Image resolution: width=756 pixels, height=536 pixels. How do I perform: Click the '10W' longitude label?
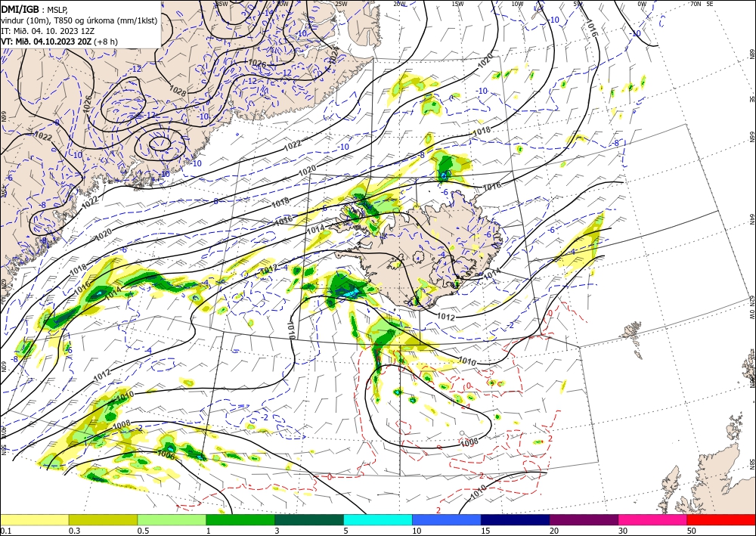coord(517,3)
